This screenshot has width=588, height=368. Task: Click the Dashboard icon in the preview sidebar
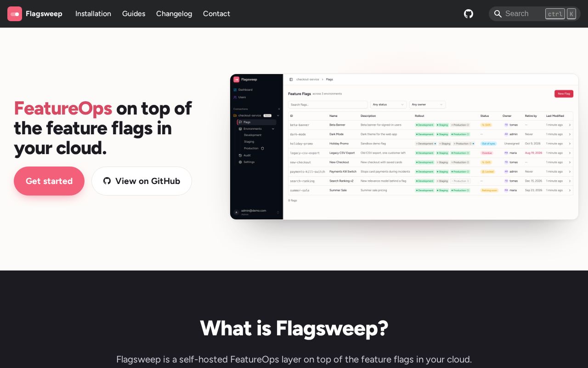click(x=235, y=90)
